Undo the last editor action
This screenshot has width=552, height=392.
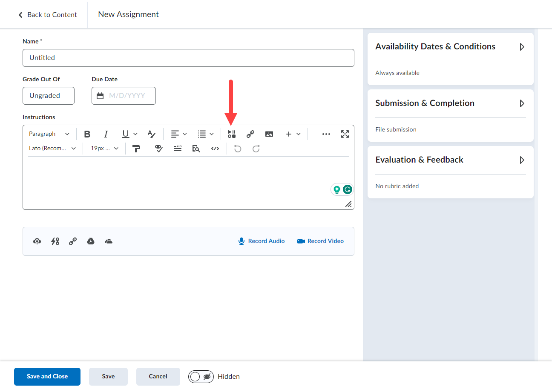point(238,149)
